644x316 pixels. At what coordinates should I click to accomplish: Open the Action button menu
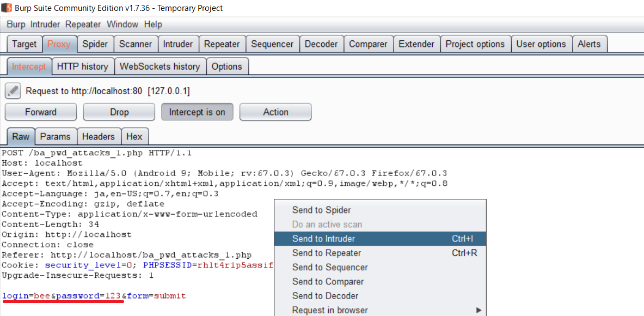click(x=275, y=112)
